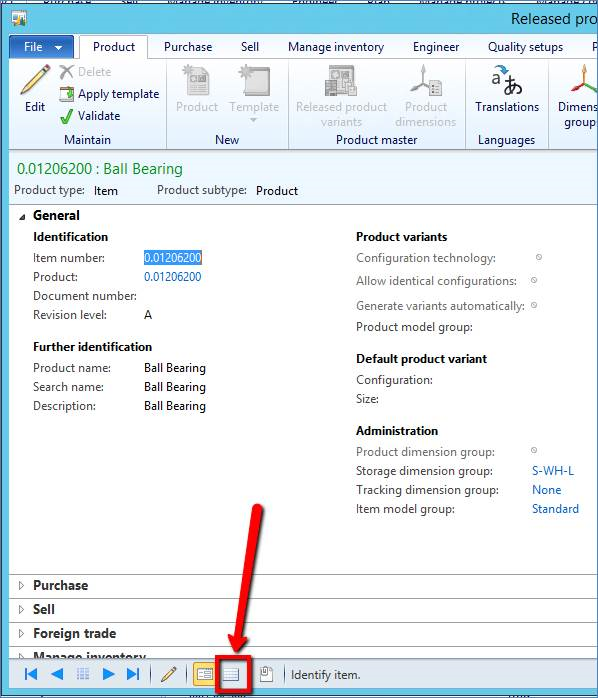
Task: Expand the Foreign trade fast tab
Action: tap(21, 634)
